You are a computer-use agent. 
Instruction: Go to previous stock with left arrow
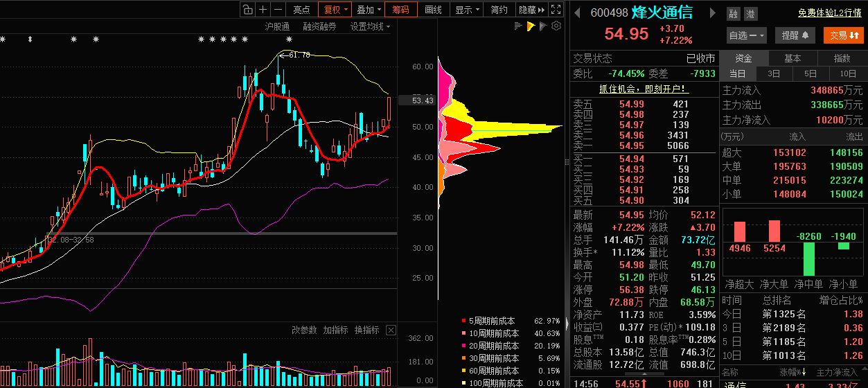pyautogui.click(x=577, y=12)
